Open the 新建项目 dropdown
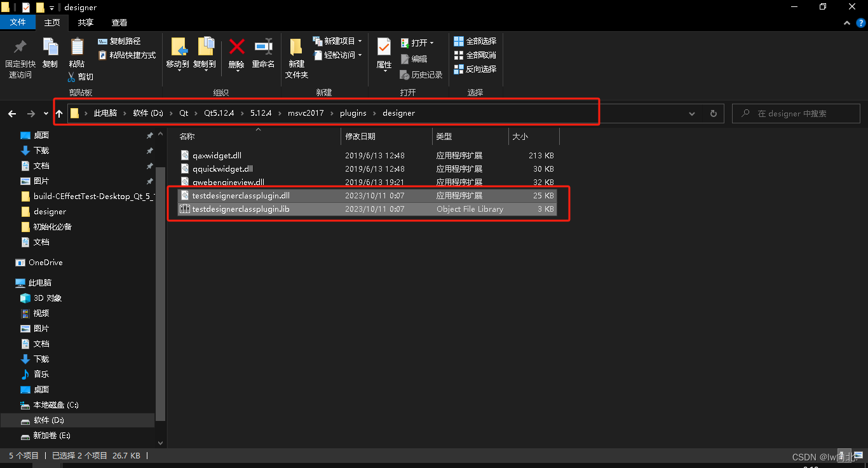This screenshot has width=868, height=468. coord(337,41)
